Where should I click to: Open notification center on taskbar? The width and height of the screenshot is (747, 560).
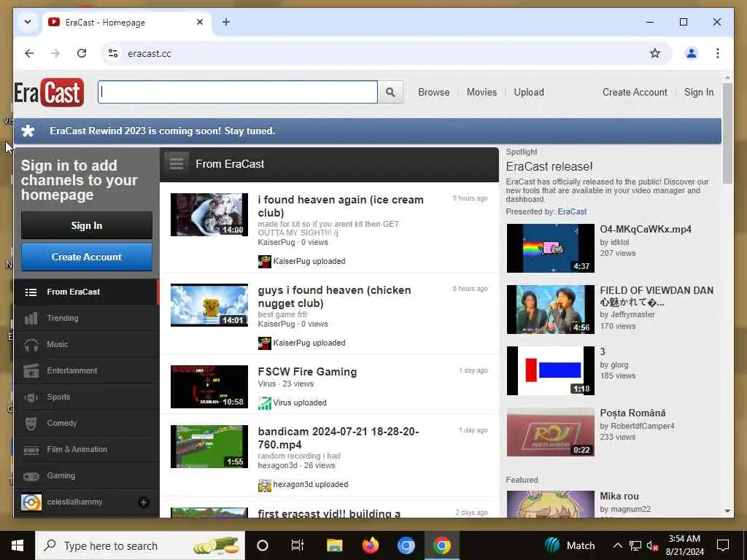(x=723, y=545)
